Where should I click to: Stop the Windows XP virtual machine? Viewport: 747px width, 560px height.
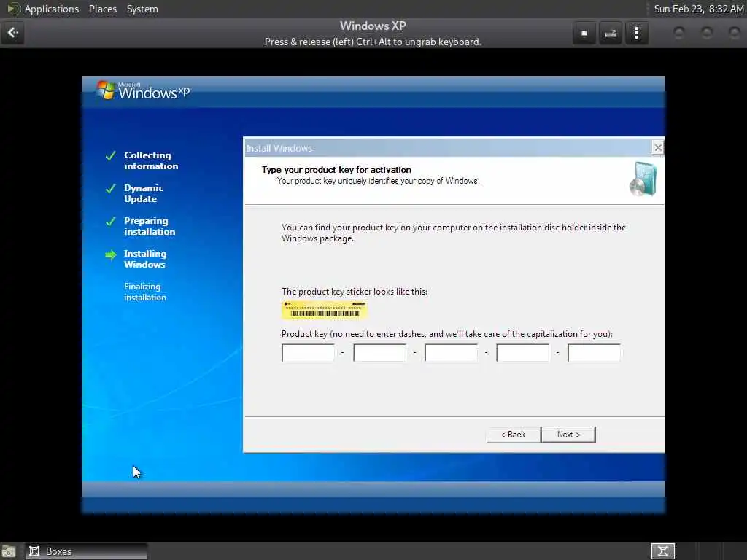tap(584, 34)
